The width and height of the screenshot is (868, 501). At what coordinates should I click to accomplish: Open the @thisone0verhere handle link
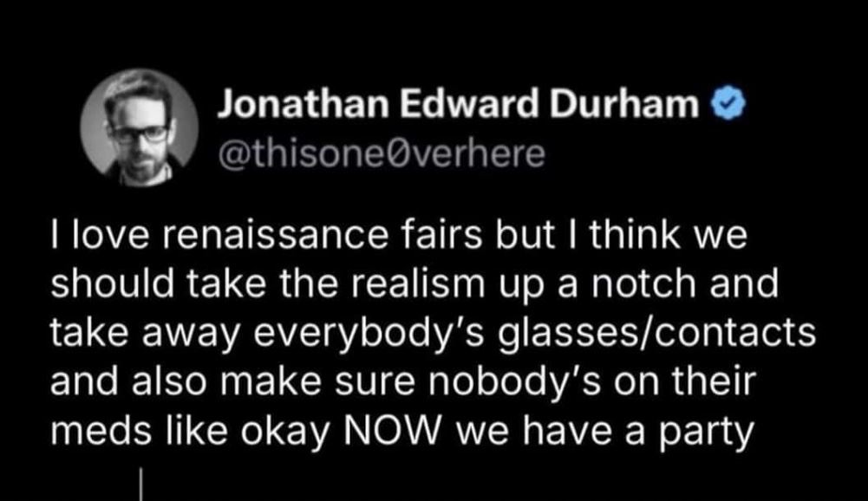point(382,153)
